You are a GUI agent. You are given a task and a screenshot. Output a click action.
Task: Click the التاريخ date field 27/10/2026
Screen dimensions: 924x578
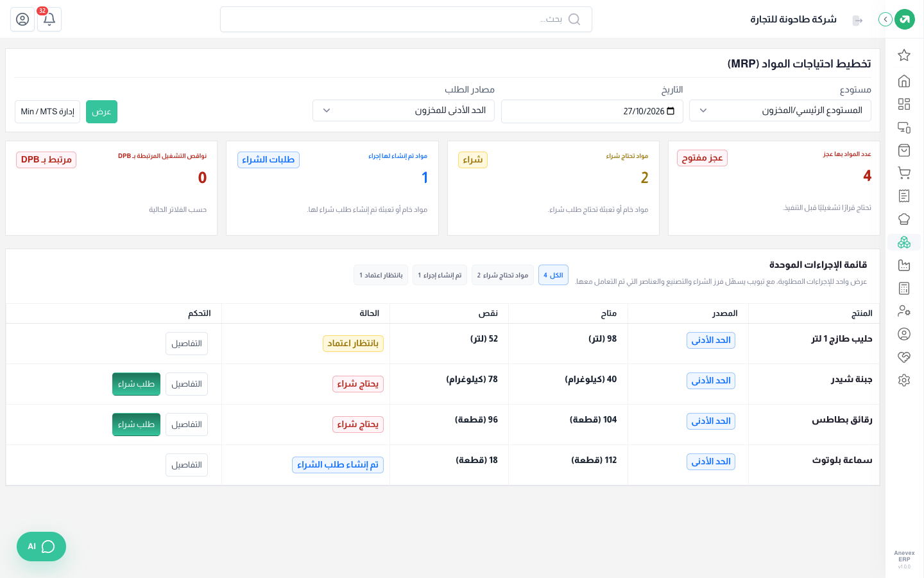click(592, 111)
